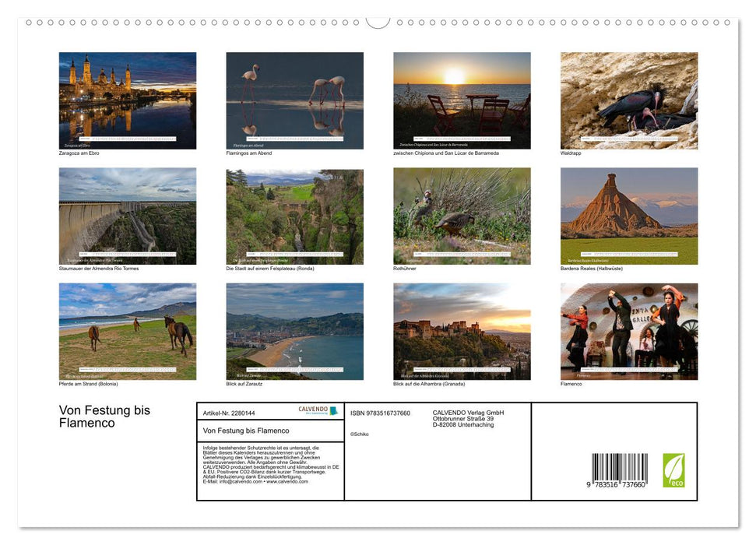This screenshot has width=756, height=545.
Task: Click the green eco leaf icon
Action: tap(673, 470)
